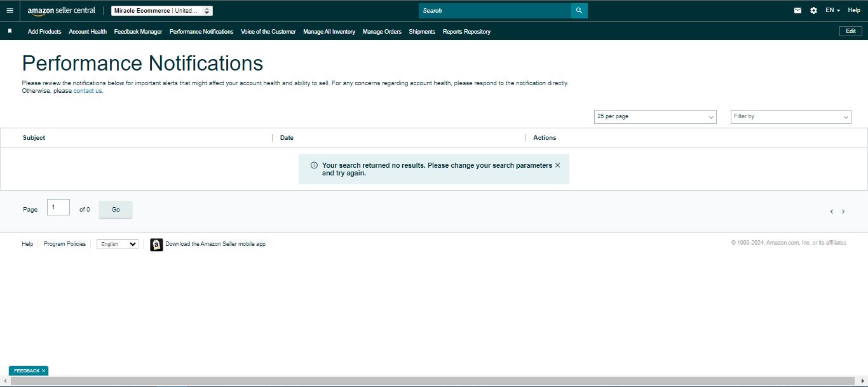Open Feedback Manager menu item
Screen dimensions: 868x387
[x=138, y=32]
